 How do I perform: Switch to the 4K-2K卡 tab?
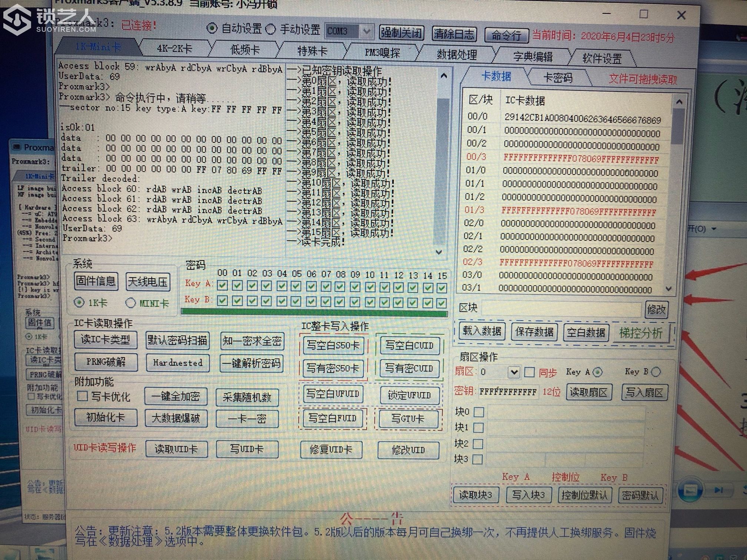click(174, 49)
